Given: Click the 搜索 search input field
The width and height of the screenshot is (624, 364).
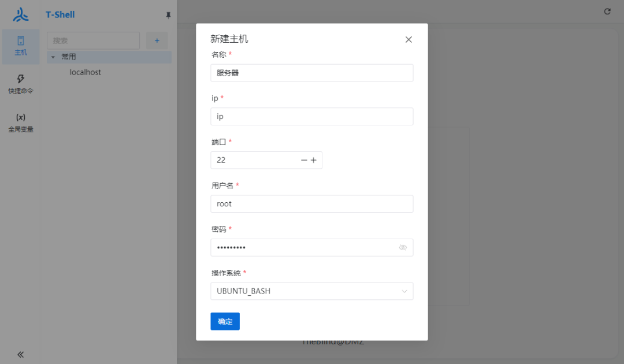Looking at the screenshot, I should pos(92,40).
